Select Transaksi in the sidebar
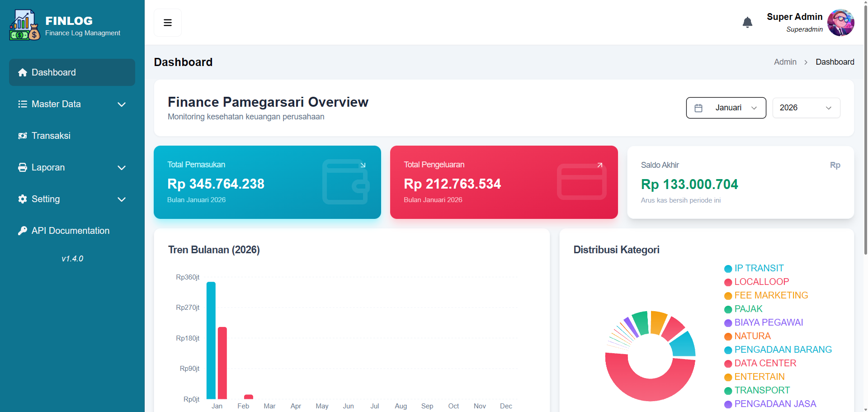Viewport: 868px width, 412px height. click(x=51, y=136)
